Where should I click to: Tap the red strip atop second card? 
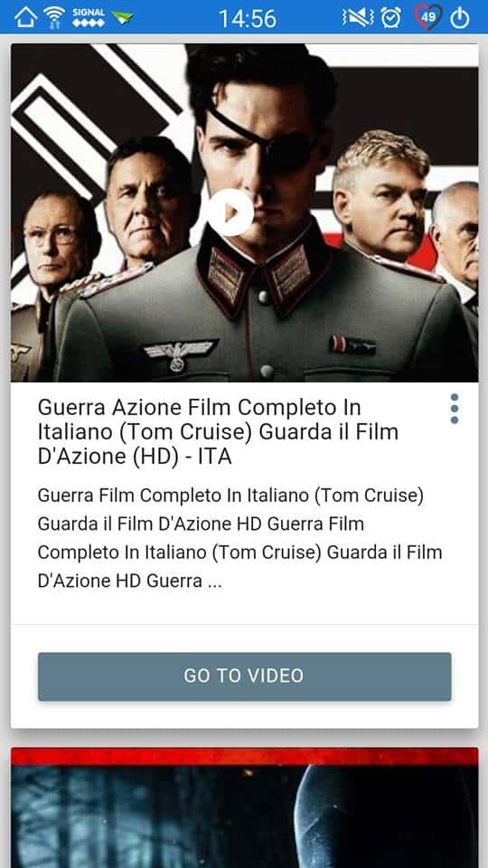pyautogui.click(x=245, y=757)
